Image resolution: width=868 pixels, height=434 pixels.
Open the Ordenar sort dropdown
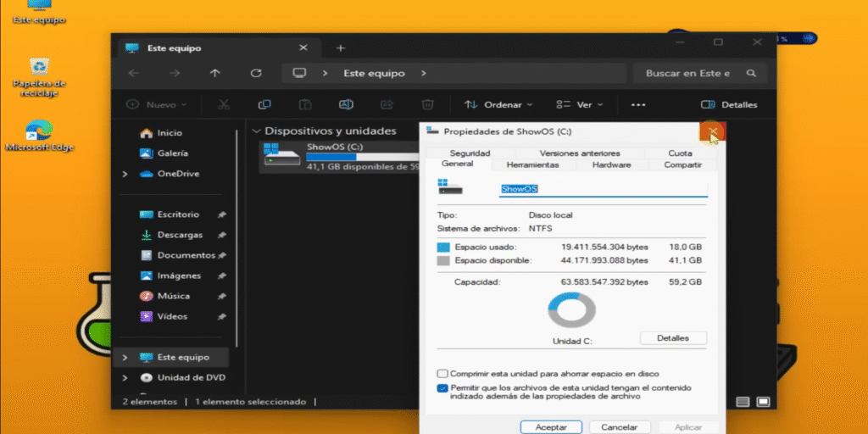pos(498,105)
